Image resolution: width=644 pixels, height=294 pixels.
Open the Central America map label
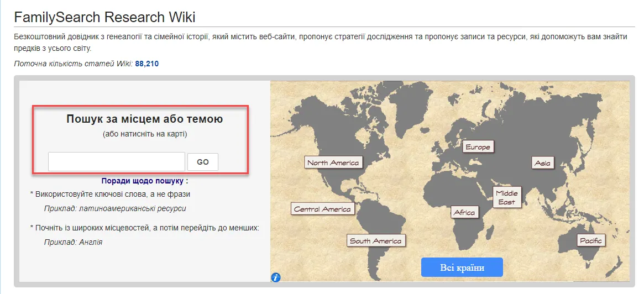[x=322, y=209]
